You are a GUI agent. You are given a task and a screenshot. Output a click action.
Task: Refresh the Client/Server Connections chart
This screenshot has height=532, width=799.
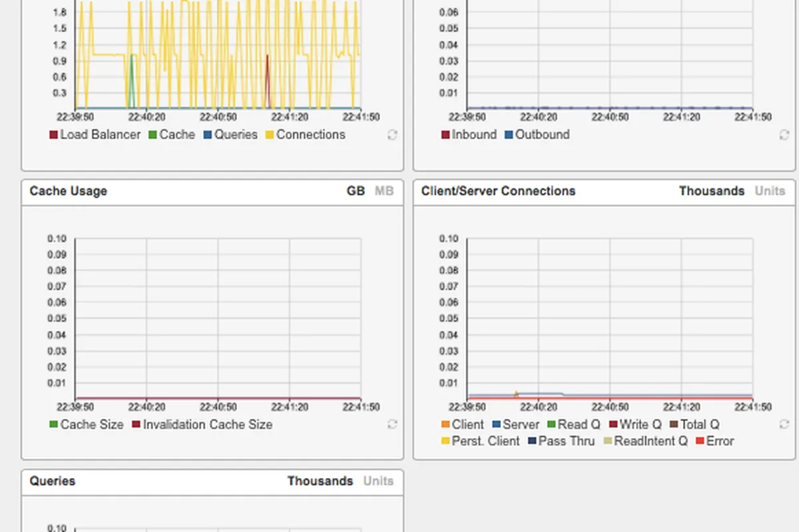point(784,424)
